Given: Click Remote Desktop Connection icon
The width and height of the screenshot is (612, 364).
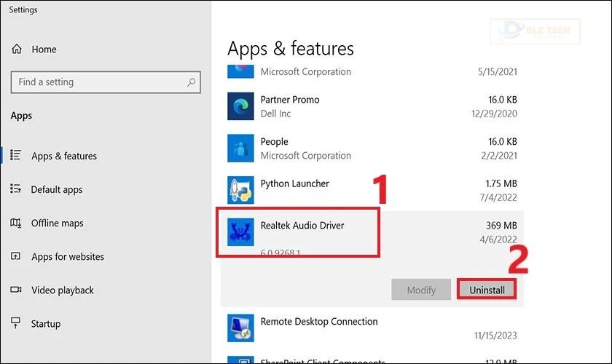Looking at the screenshot, I should (x=240, y=328).
